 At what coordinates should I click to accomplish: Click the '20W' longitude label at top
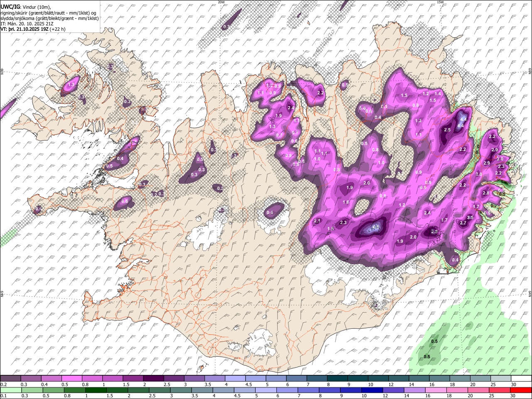tap(221, 2)
